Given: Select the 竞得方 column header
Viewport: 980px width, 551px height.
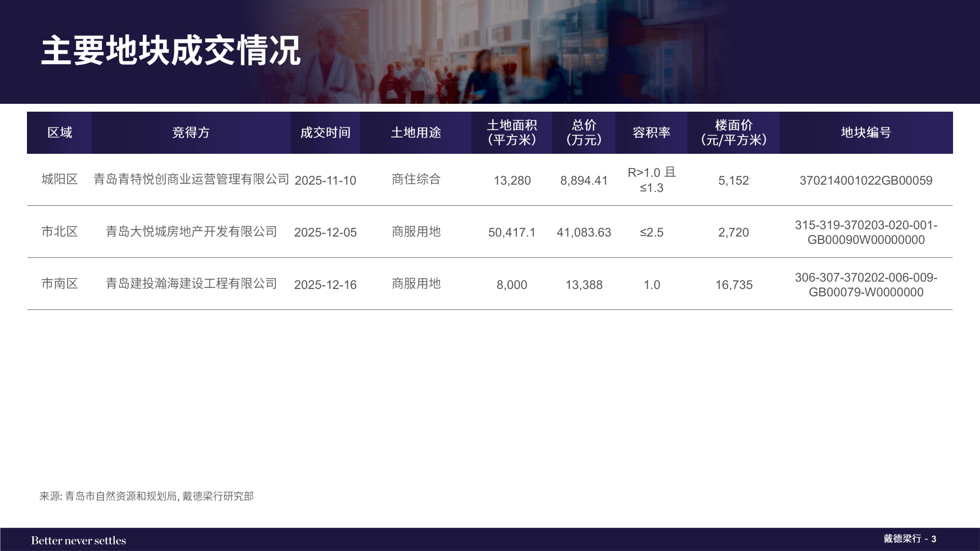Looking at the screenshot, I should (190, 133).
